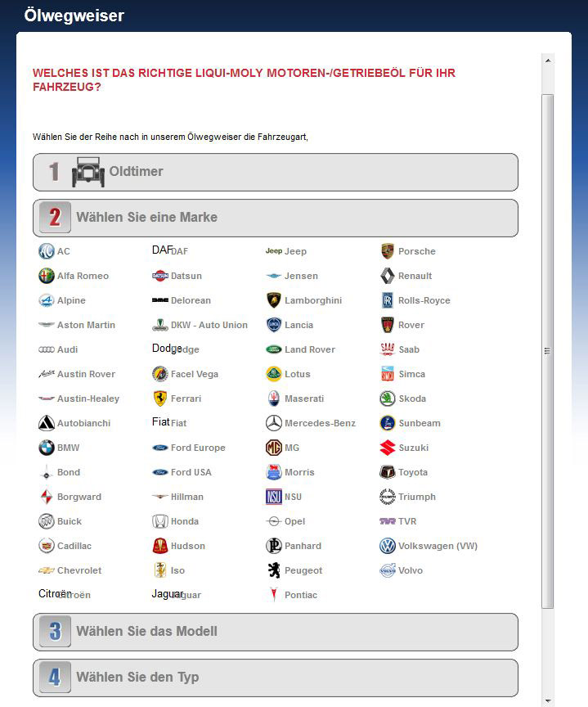Click the Hudson red emblem
The height and width of the screenshot is (707, 588).
160,546
